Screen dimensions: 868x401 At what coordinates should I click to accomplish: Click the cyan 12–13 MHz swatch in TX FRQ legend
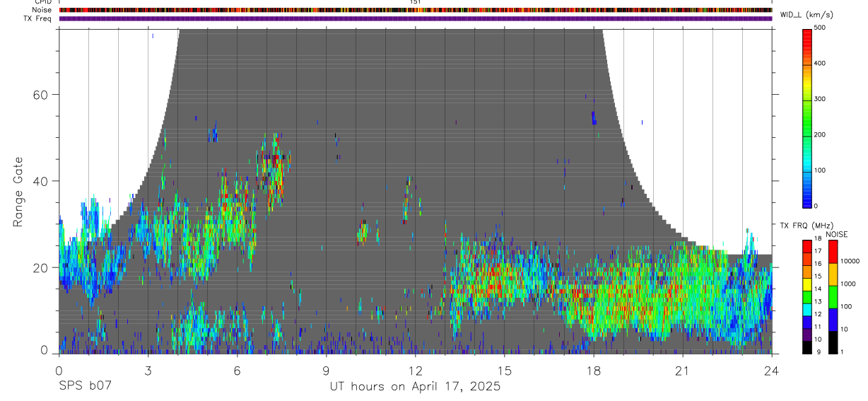pos(807,309)
